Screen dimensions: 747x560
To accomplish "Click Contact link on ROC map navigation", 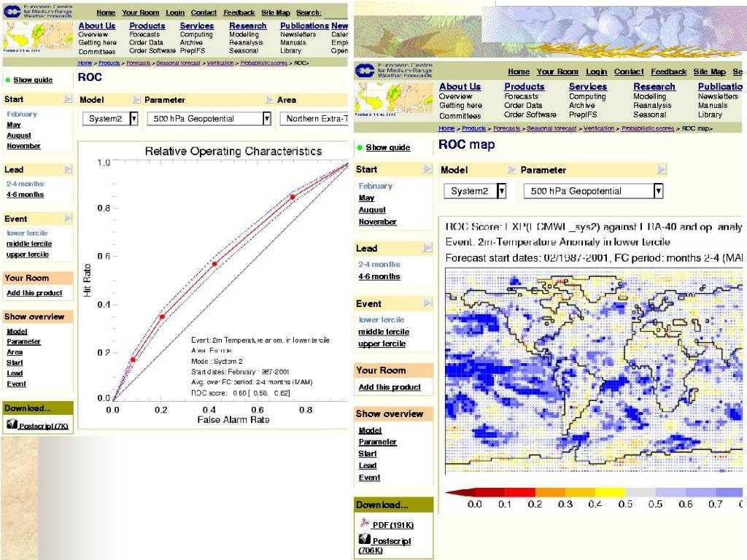I will click(x=629, y=72).
